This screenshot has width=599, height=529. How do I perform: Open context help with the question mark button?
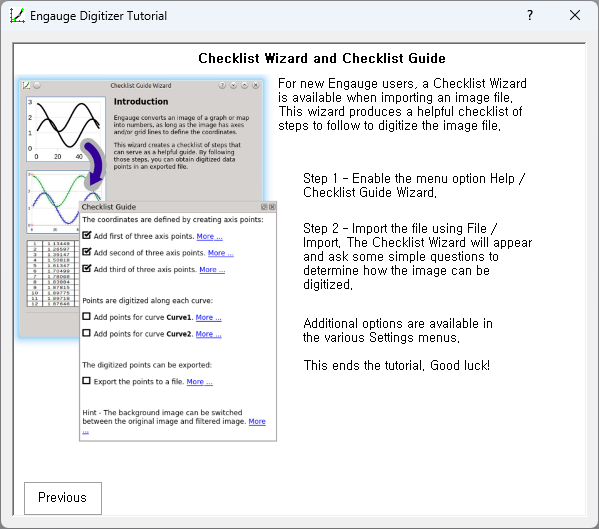(x=529, y=16)
